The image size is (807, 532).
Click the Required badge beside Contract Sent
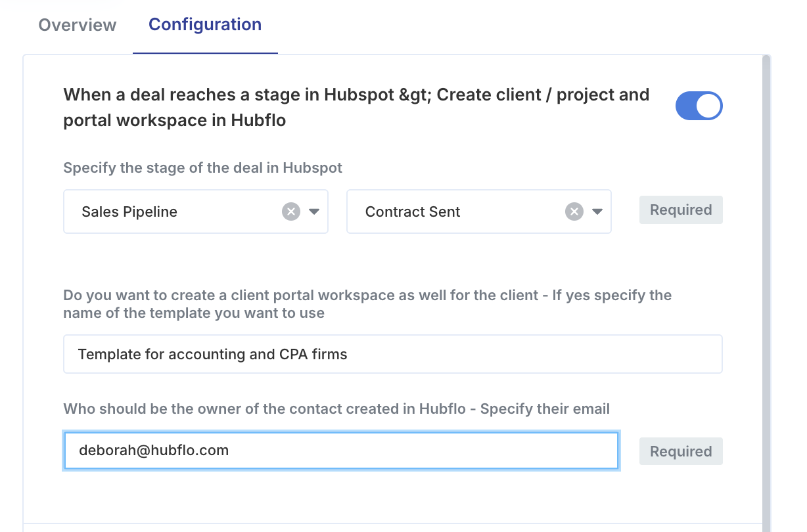(681, 210)
